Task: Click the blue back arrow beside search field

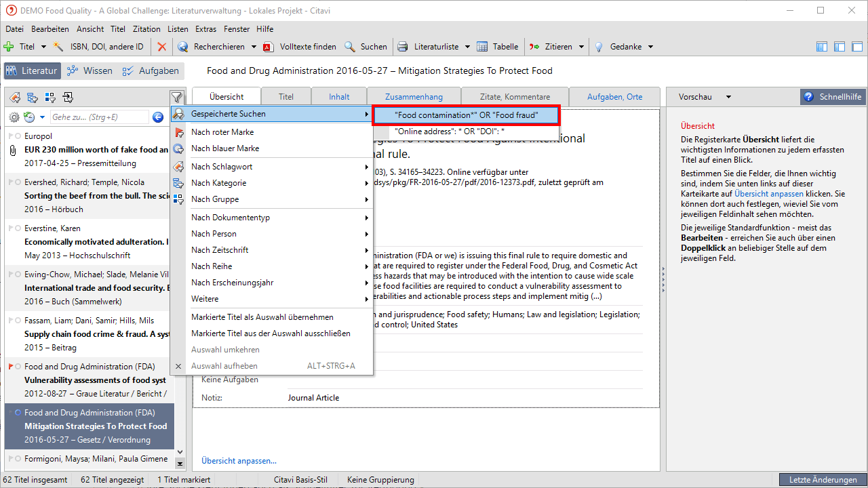Action: (x=158, y=117)
